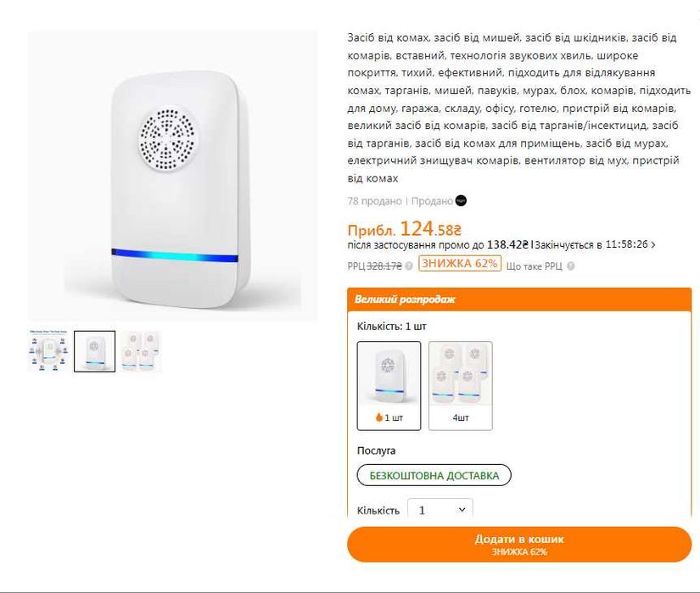700x593 pixels.
Task: Open the Кількість quantity dropdown
Action: pos(440,509)
